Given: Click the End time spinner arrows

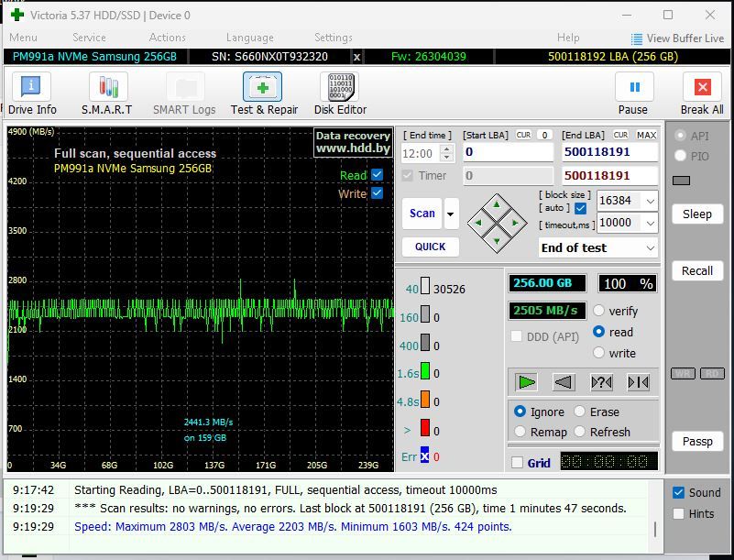Looking at the screenshot, I should pos(447,153).
